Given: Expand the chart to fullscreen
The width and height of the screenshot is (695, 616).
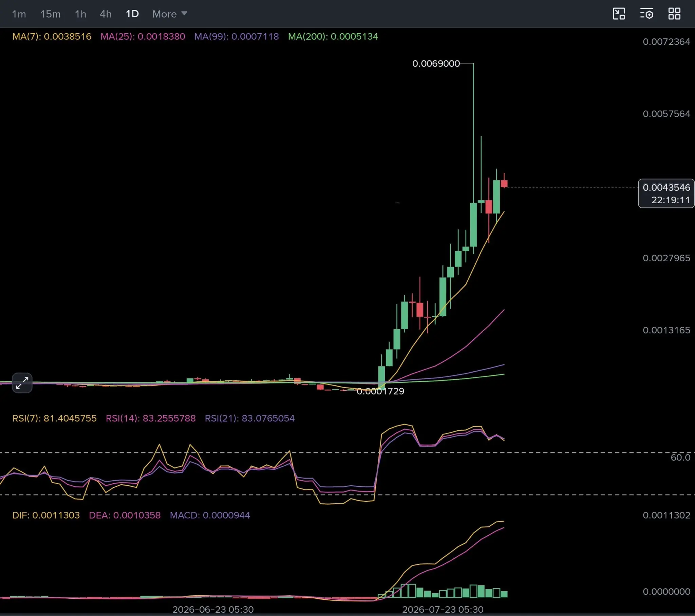Looking at the screenshot, I should tap(22, 383).
